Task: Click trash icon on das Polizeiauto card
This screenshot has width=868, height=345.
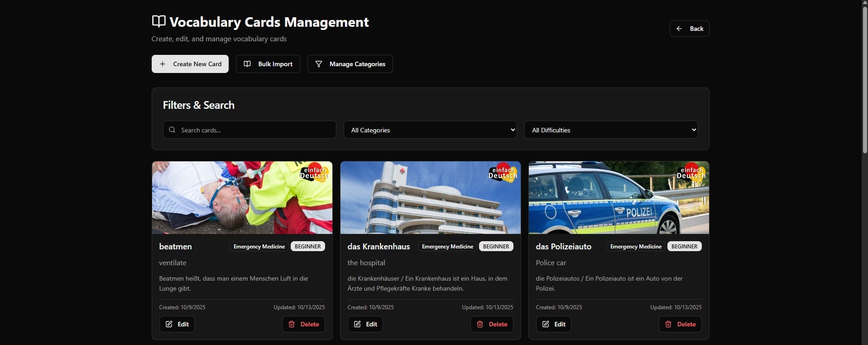Action: (x=668, y=324)
